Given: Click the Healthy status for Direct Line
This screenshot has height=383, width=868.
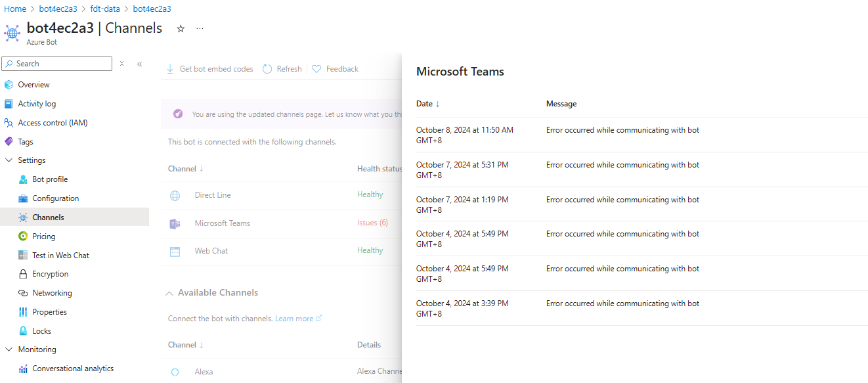Looking at the screenshot, I should [x=370, y=194].
